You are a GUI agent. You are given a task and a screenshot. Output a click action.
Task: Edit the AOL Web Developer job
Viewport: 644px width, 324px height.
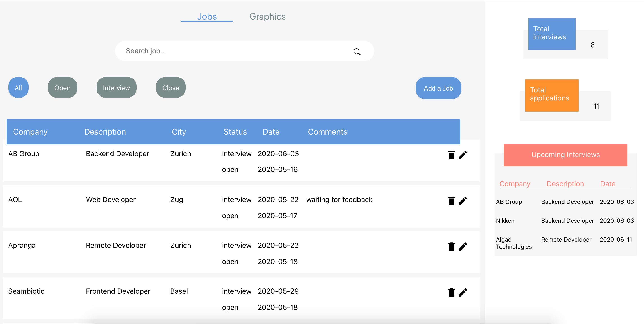(x=463, y=201)
